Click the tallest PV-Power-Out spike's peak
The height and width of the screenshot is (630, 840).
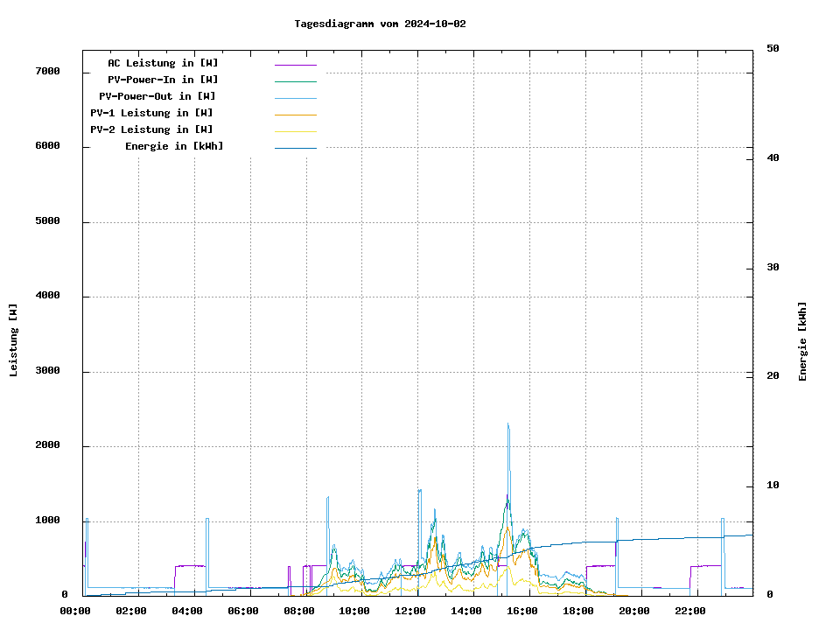[x=507, y=424]
